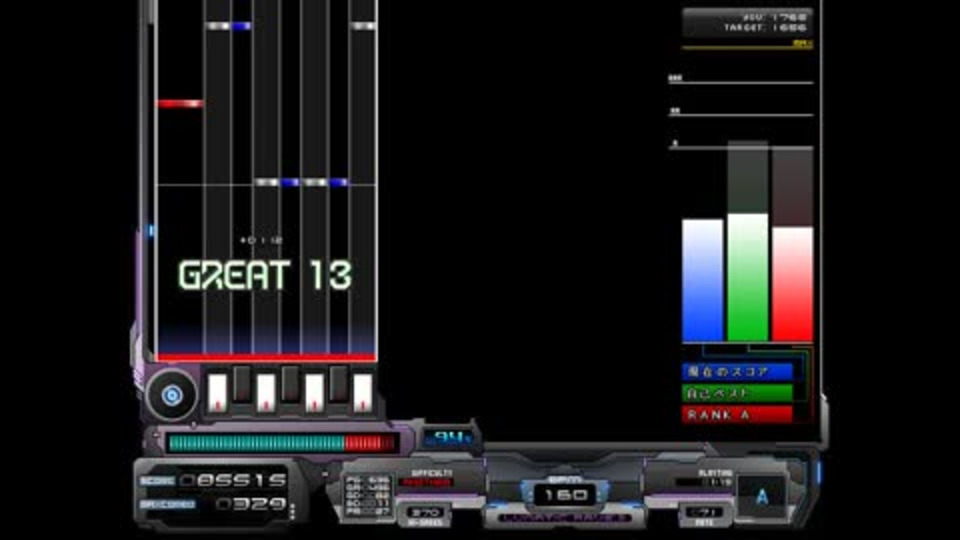Viewport: 960px width, 540px height.
Task: Click the BPM 160 display
Action: pos(564,494)
